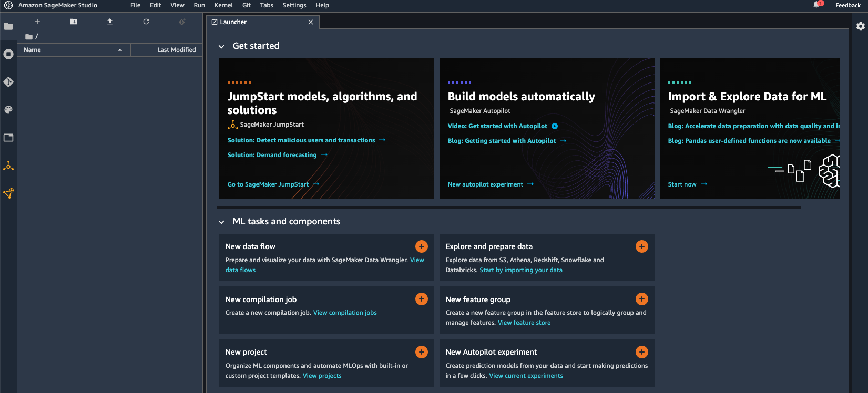868x393 pixels.
Task: Click the Amazon SageMaker Studio logo
Action: click(x=8, y=5)
